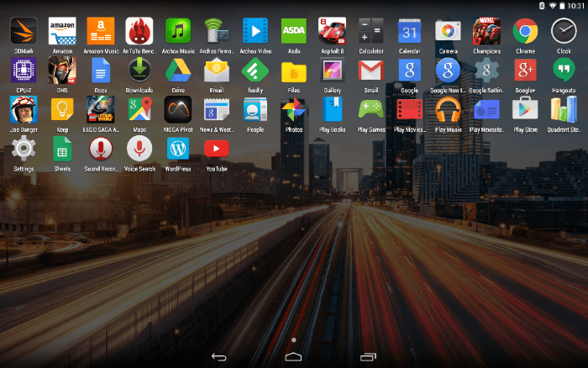Image resolution: width=588 pixels, height=368 pixels.
Task: Start Voice Search
Action: (139, 149)
